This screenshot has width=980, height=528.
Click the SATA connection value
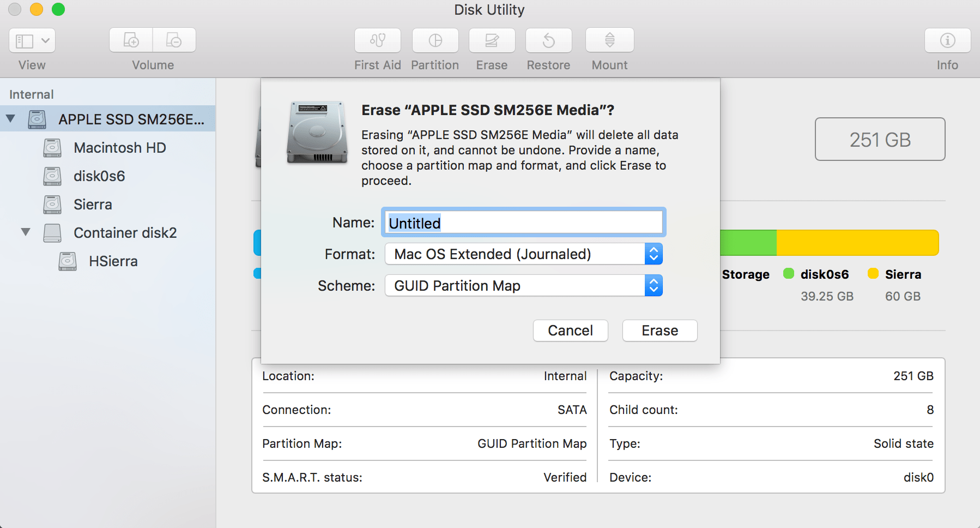[572, 410]
